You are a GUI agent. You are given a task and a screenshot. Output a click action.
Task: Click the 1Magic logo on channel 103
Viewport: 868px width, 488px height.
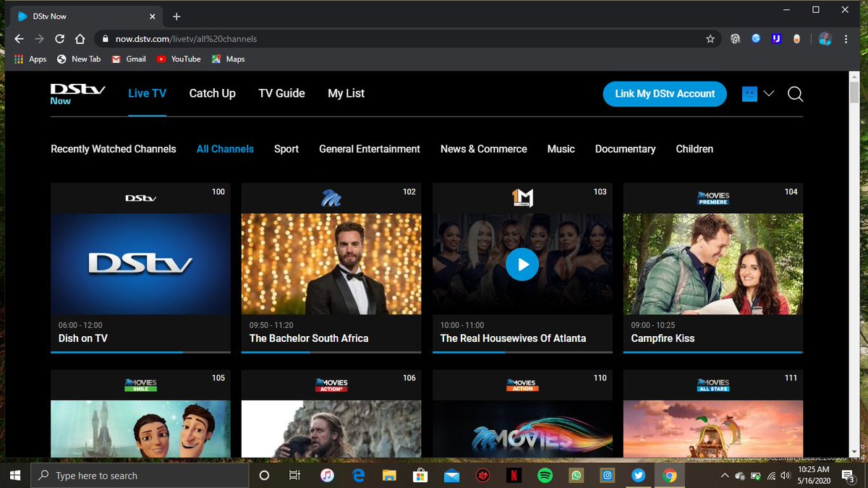522,197
